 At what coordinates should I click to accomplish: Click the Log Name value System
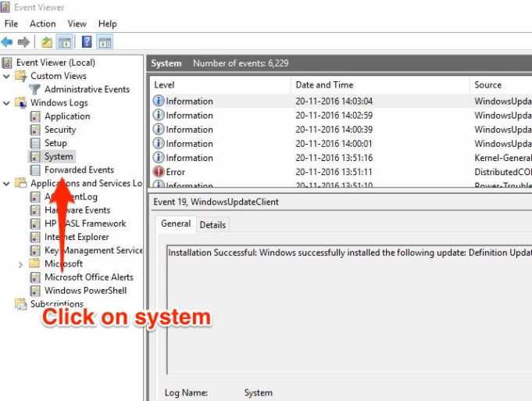coord(259,393)
